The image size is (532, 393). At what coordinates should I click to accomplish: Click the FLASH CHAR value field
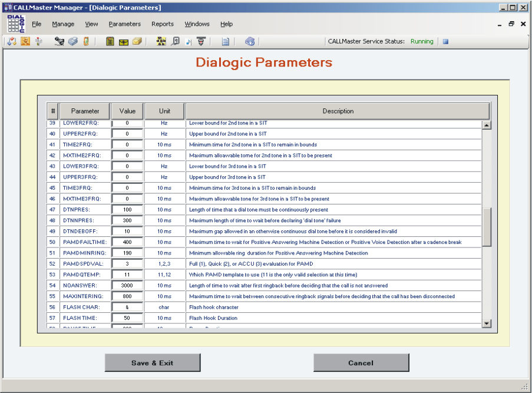click(x=127, y=308)
